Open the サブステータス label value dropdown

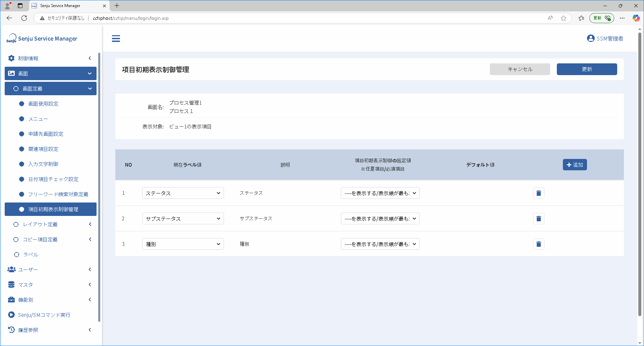click(x=183, y=219)
